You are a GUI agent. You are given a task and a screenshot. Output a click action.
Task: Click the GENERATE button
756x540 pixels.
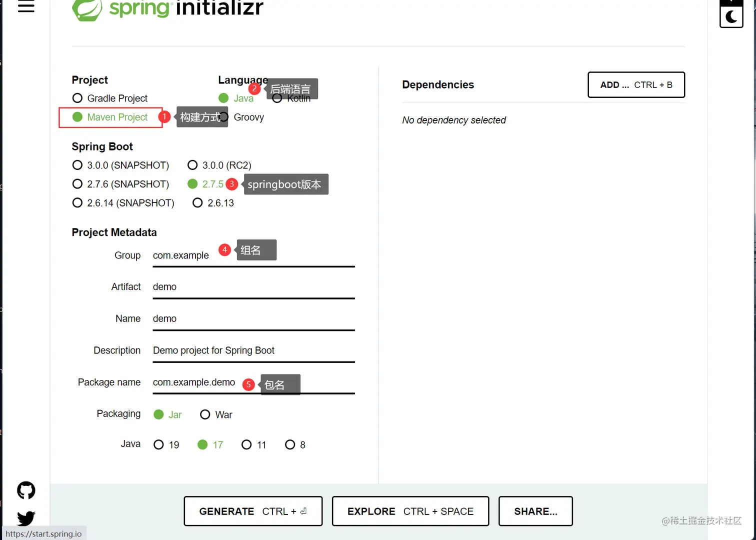pos(253,511)
